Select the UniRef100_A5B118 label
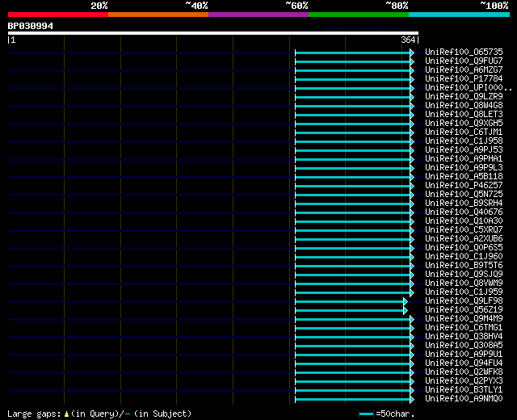 [464, 176]
